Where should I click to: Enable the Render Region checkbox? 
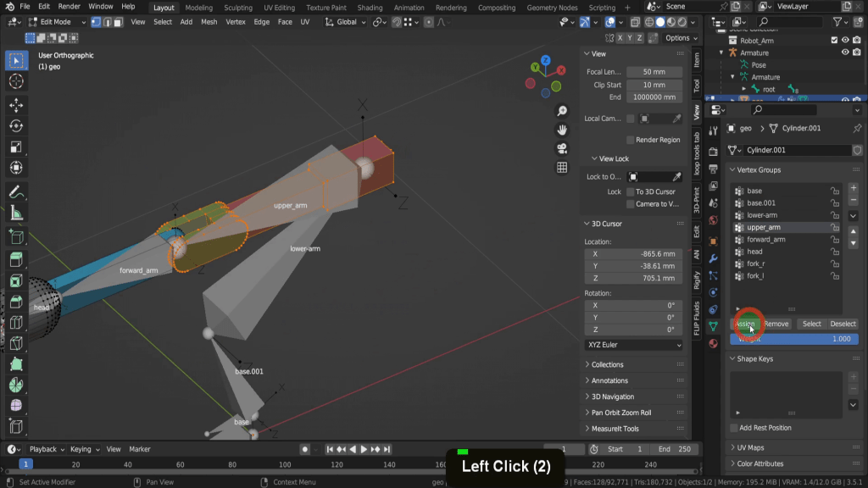click(x=631, y=140)
